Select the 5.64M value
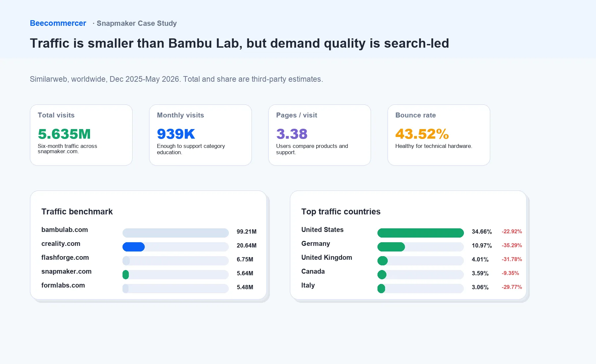This screenshot has height=364, width=596. tap(245, 273)
